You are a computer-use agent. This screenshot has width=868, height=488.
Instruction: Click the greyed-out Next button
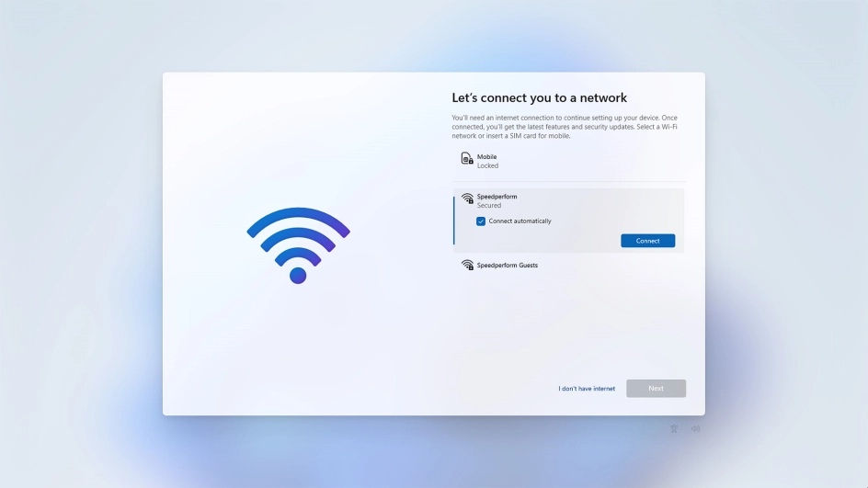tap(656, 389)
